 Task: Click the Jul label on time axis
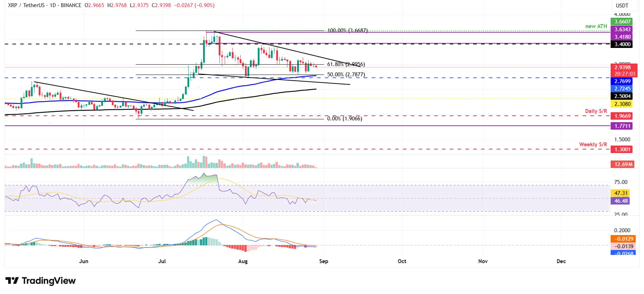pos(162,261)
